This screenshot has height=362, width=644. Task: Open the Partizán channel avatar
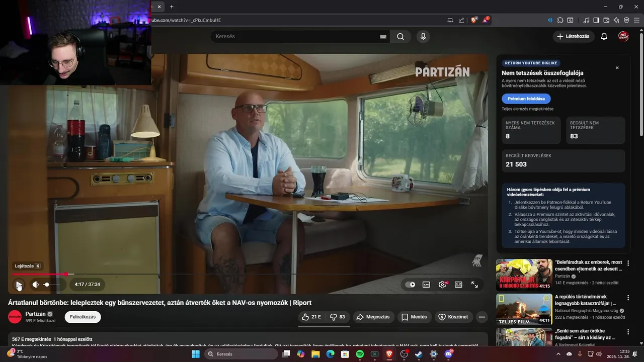pos(15,317)
